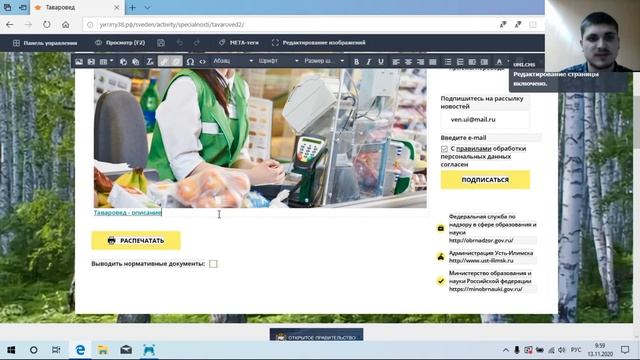Click the Открытое правительство banner

tap(316, 335)
